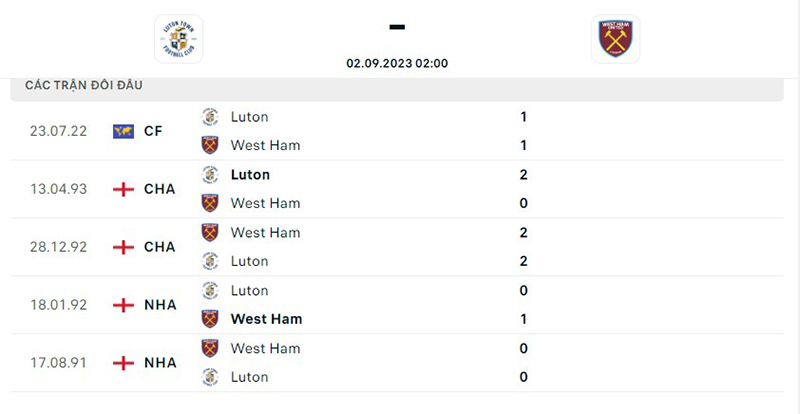Click the Các Trận Đối Đầu section header
This screenshot has width=800, height=414.
click(x=84, y=85)
